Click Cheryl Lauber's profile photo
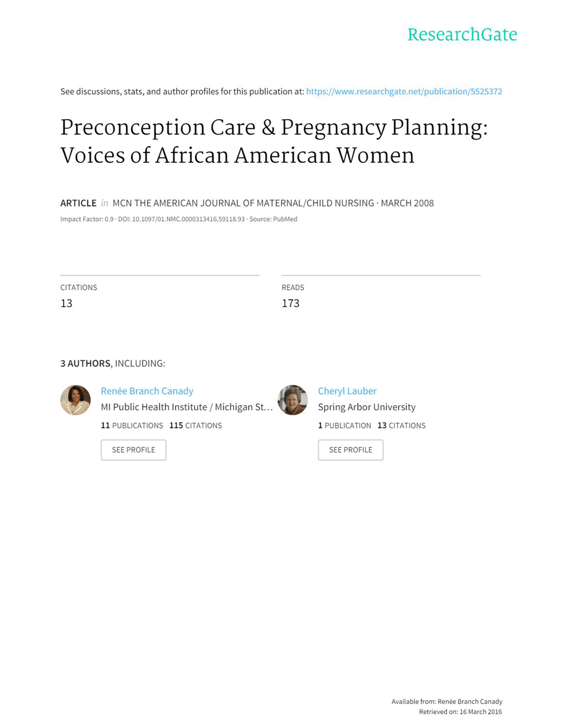This screenshot has height=728, width=563. 292,400
